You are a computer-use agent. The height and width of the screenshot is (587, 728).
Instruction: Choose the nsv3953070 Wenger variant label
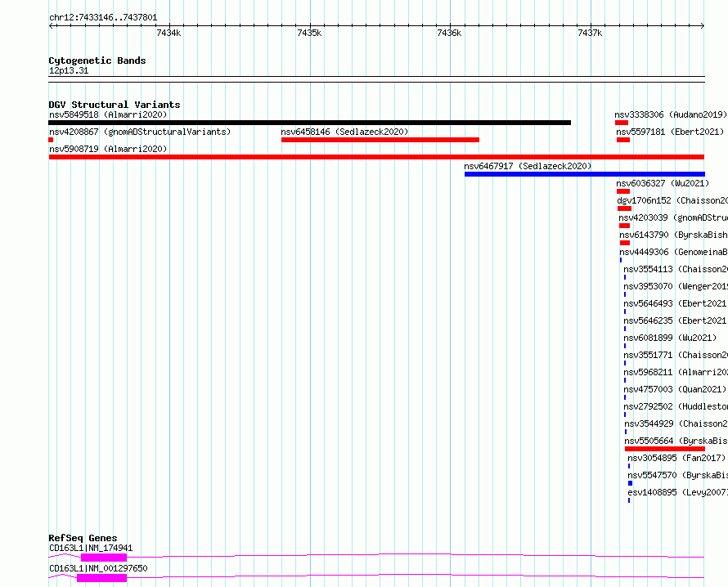pyautogui.click(x=676, y=286)
